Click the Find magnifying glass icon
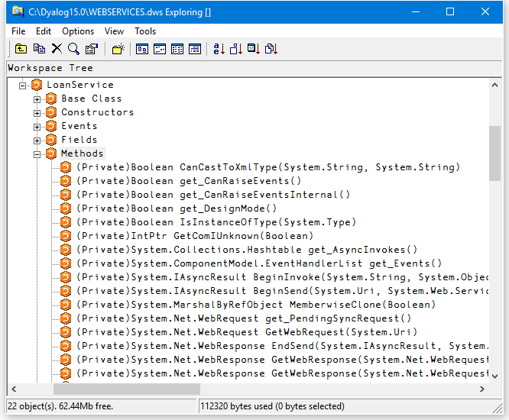 [x=73, y=49]
